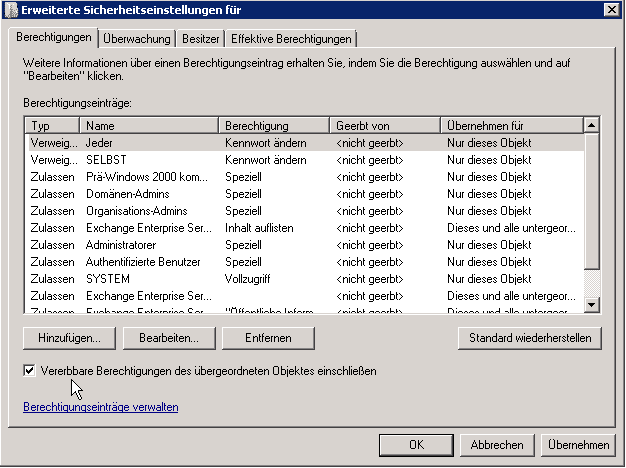Select the Organisations-Admins entry
Viewport: 626px width, 468px height.
[x=304, y=211]
